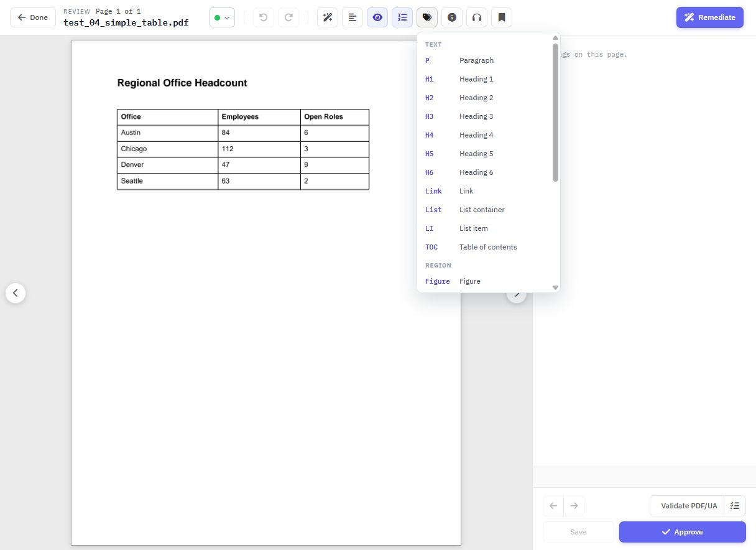
Task: Choose the H2 Heading 2 tag
Action: coord(485,98)
